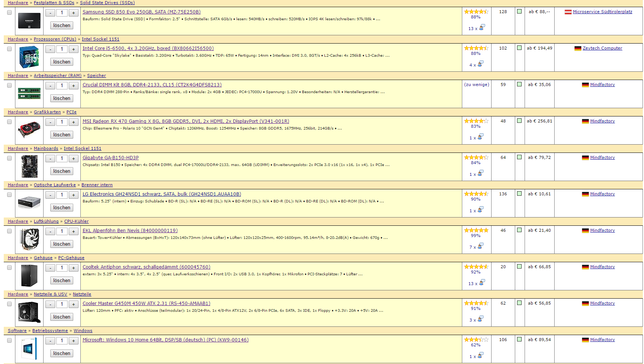The height and width of the screenshot is (364, 644).
Task: Visit Microservice Südtirolerplatz shop link
Action: (x=602, y=12)
